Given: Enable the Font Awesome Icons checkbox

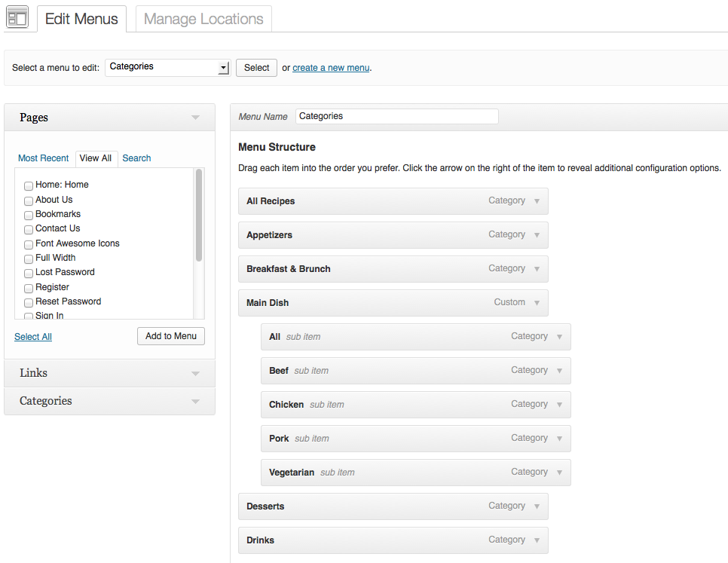Looking at the screenshot, I should pos(29,244).
